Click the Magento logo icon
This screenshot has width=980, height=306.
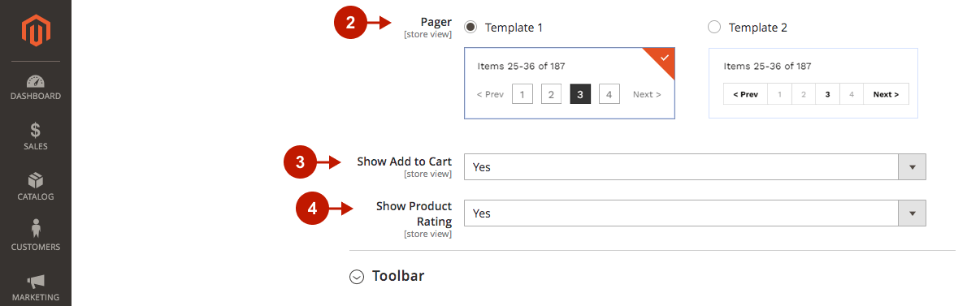point(35,31)
